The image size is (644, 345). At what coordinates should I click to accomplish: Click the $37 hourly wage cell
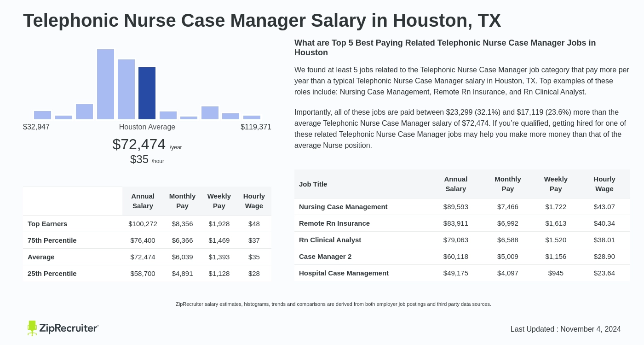pos(254,240)
